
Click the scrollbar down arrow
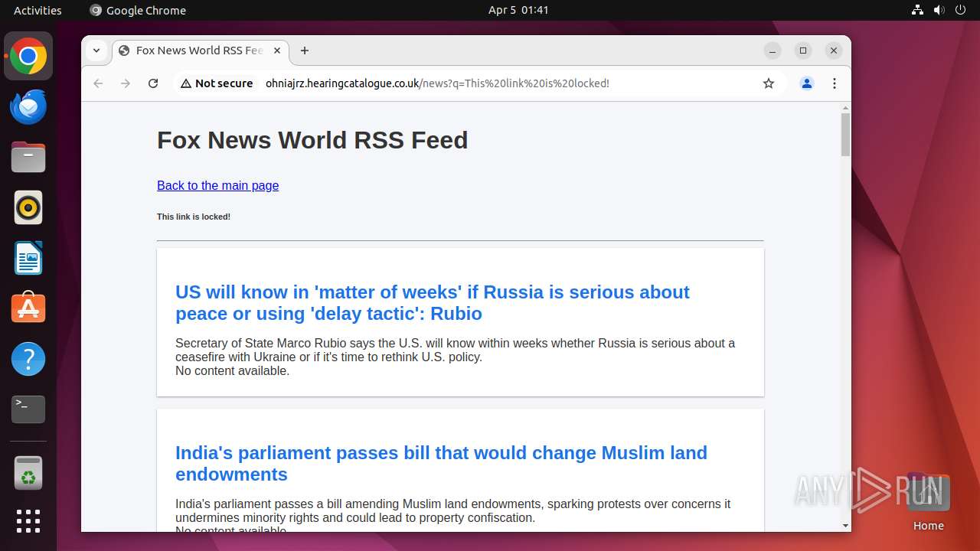pyautogui.click(x=845, y=526)
